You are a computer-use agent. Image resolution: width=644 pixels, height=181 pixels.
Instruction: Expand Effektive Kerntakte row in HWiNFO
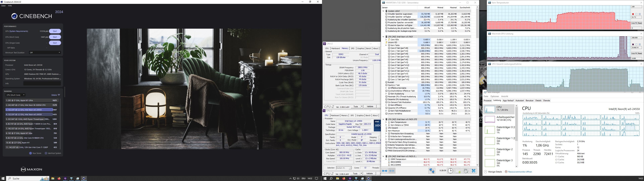point(386,88)
